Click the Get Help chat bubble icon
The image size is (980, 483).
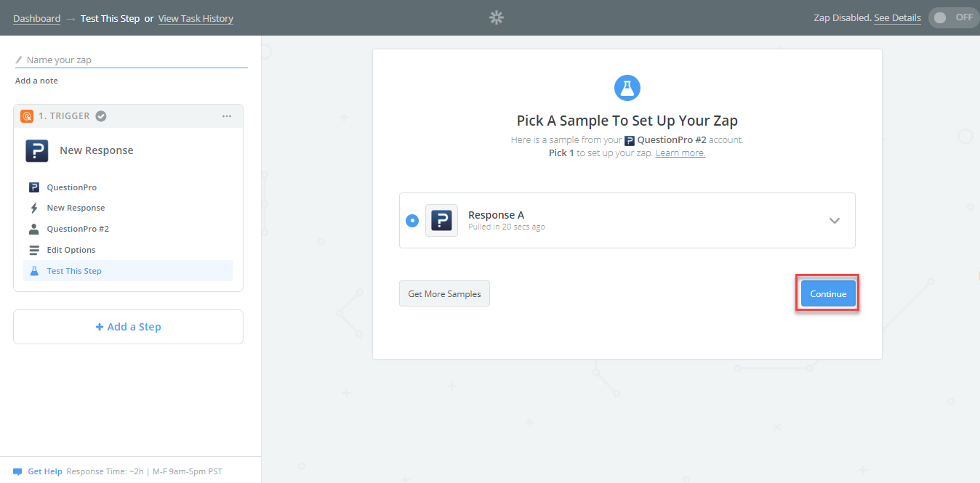point(17,471)
